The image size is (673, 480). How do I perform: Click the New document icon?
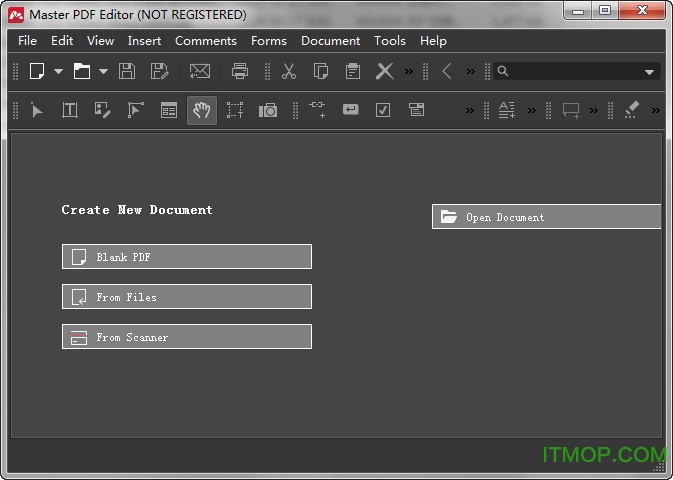tap(37, 71)
